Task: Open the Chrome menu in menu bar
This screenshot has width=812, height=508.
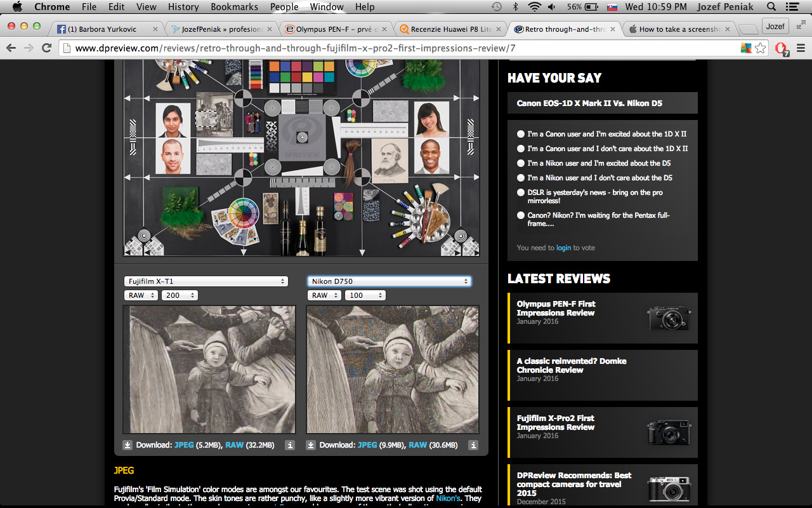Action: tap(52, 7)
